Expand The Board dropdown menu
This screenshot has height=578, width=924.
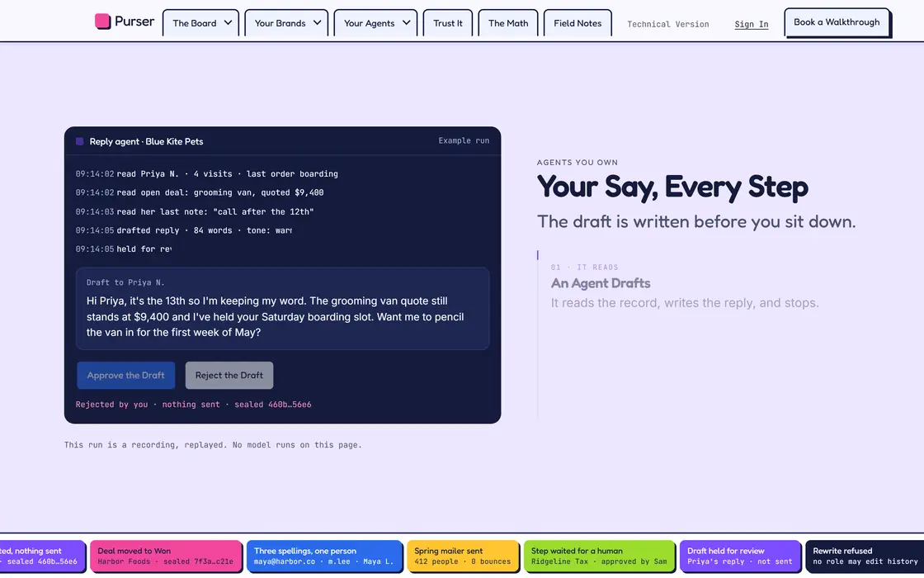click(x=201, y=23)
